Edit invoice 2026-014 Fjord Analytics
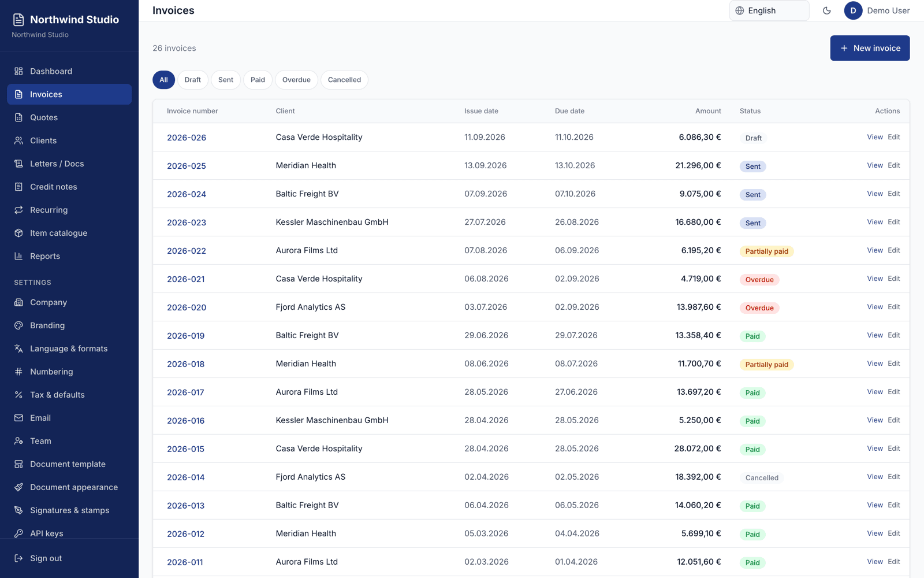The height and width of the screenshot is (578, 924). point(894,477)
